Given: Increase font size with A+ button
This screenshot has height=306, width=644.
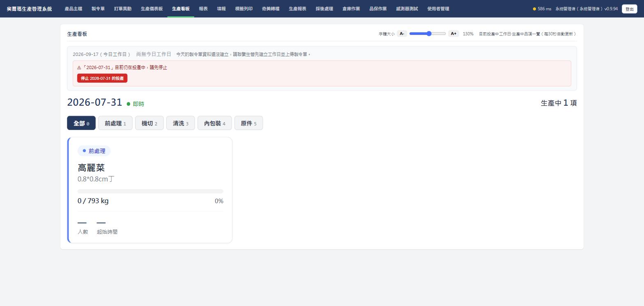Looking at the screenshot, I should click(453, 34).
